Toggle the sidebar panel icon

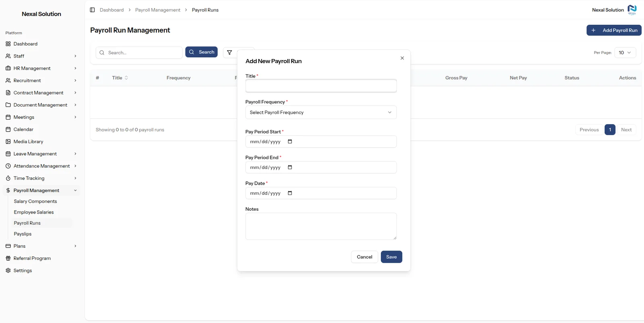pyautogui.click(x=92, y=10)
